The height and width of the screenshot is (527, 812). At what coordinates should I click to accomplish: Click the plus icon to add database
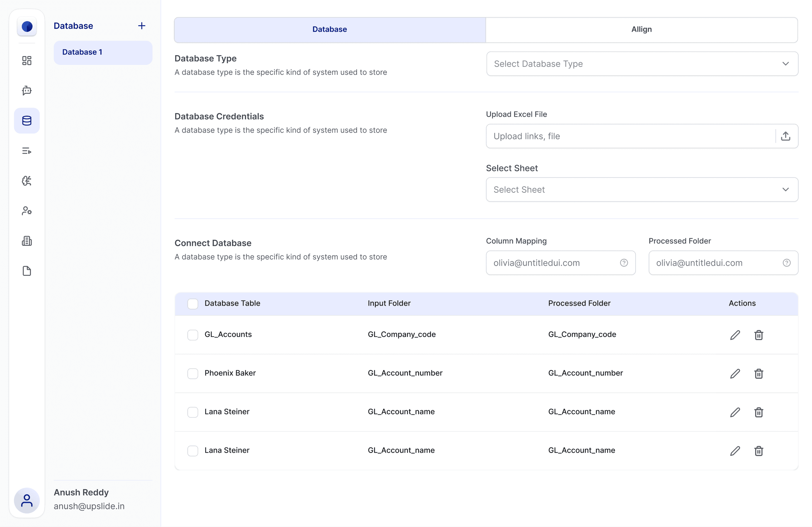pyautogui.click(x=141, y=26)
